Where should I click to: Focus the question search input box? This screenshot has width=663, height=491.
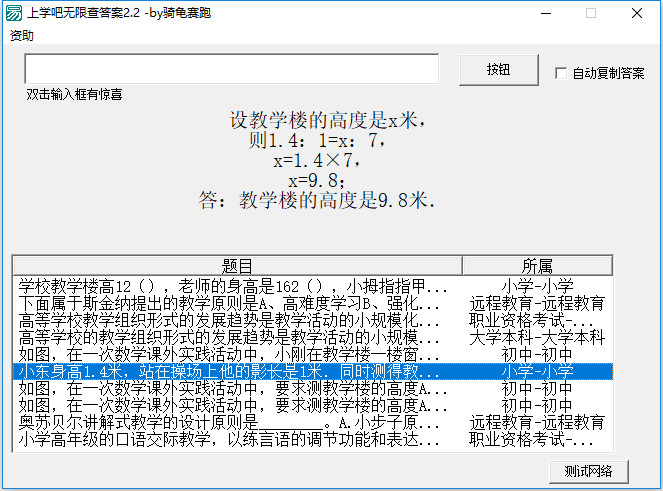[x=231, y=68]
